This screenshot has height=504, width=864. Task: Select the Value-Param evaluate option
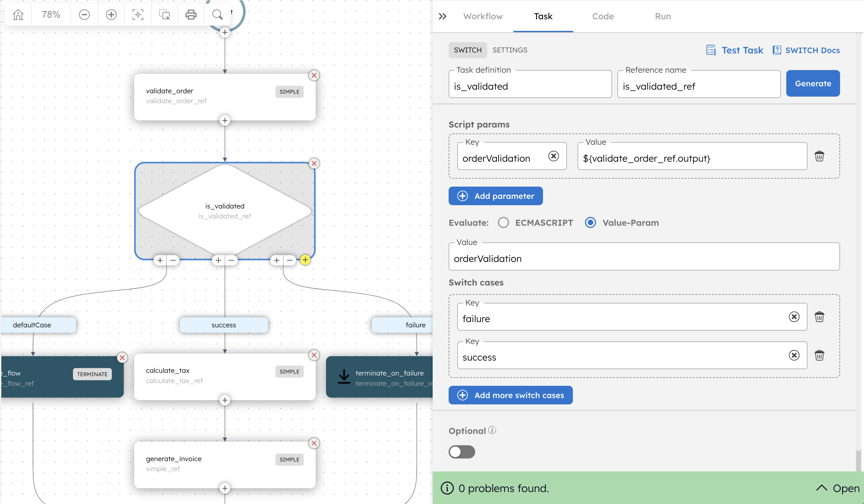590,223
